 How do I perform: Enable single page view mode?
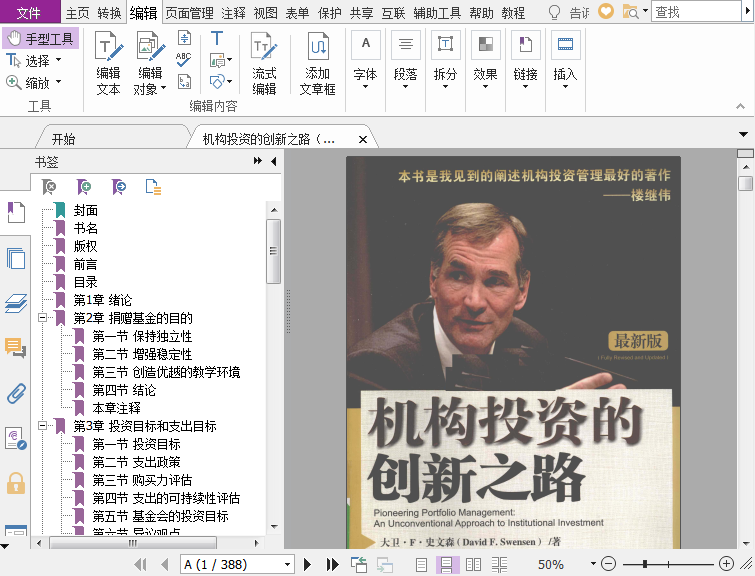click(x=422, y=565)
